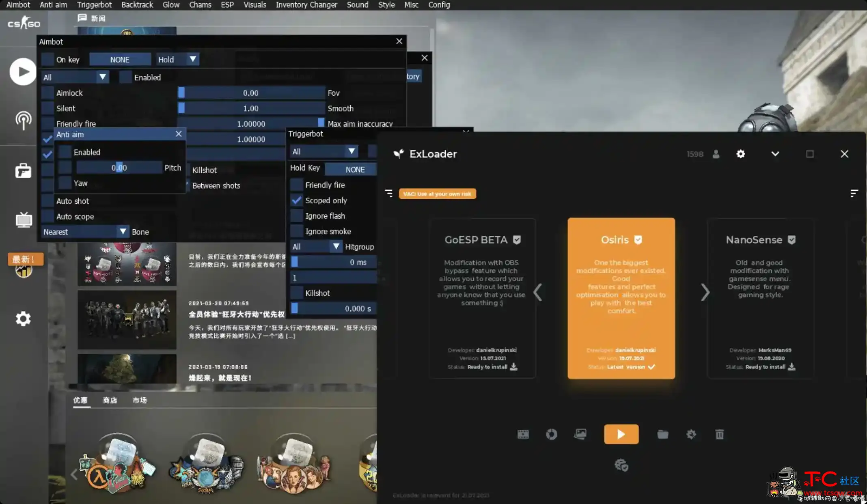Toggle Friendly fire checkbox in Triggerbot
Viewport: 867px width, 504px height.
click(x=297, y=184)
